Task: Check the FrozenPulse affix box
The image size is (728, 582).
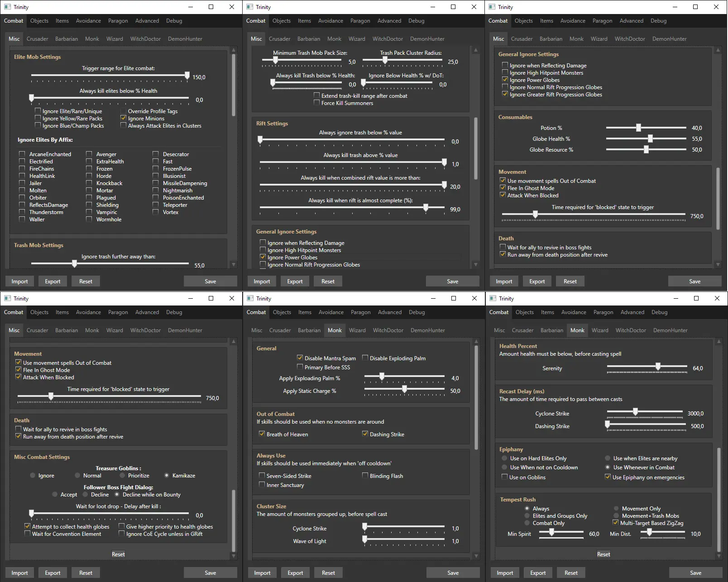Action: click(156, 168)
